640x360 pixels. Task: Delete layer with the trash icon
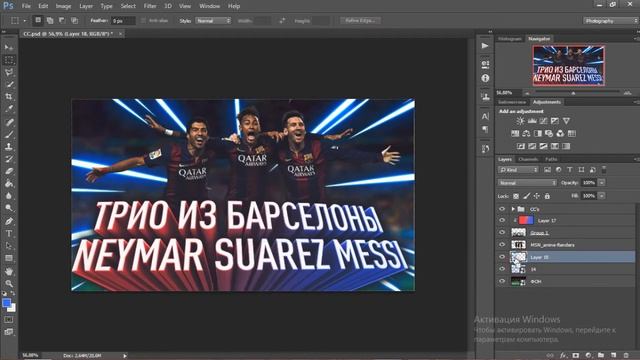pos(626,356)
